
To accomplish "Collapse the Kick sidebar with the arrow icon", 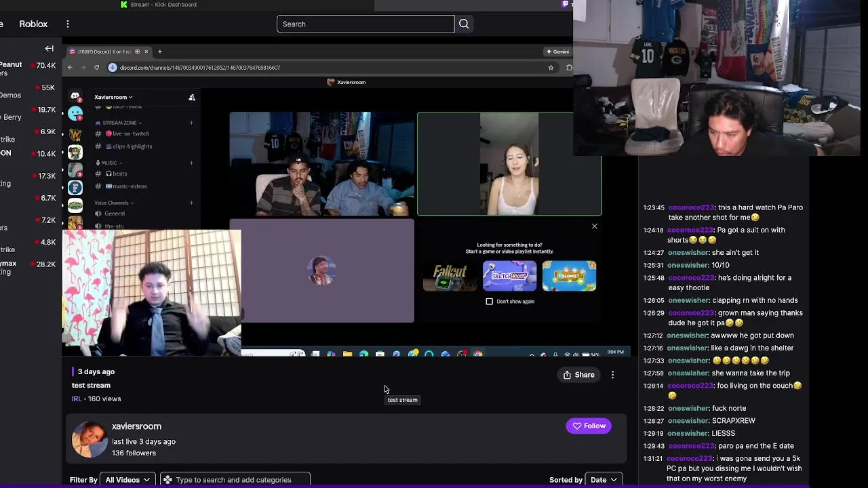I will (x=49, y=48).
